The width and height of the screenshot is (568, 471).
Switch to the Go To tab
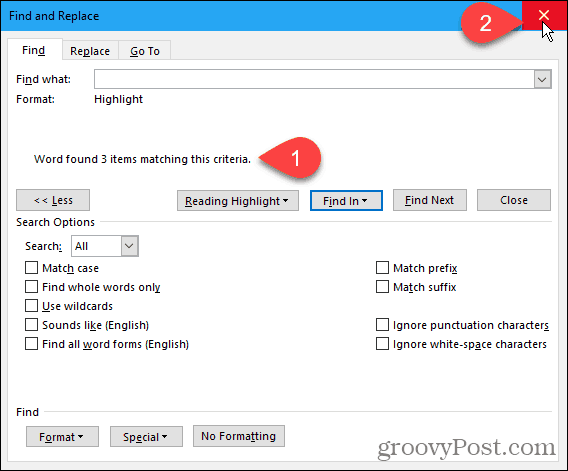145,51
